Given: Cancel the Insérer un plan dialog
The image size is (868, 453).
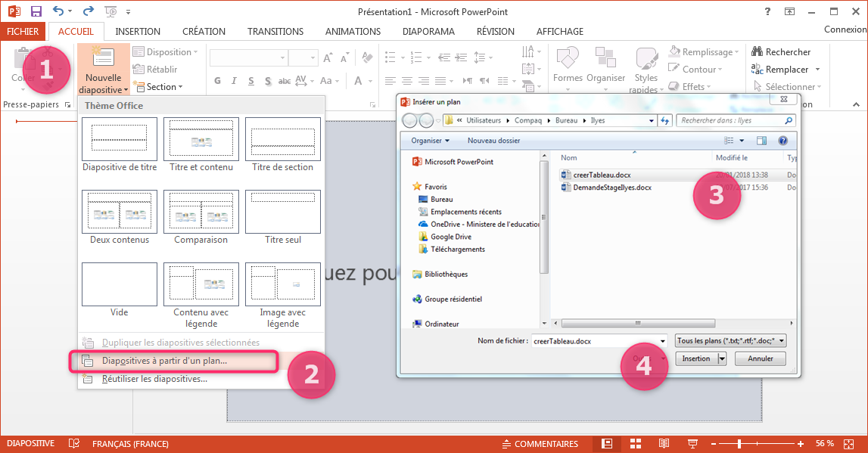Looking at the screenshot, I should (x=759, y=358).
